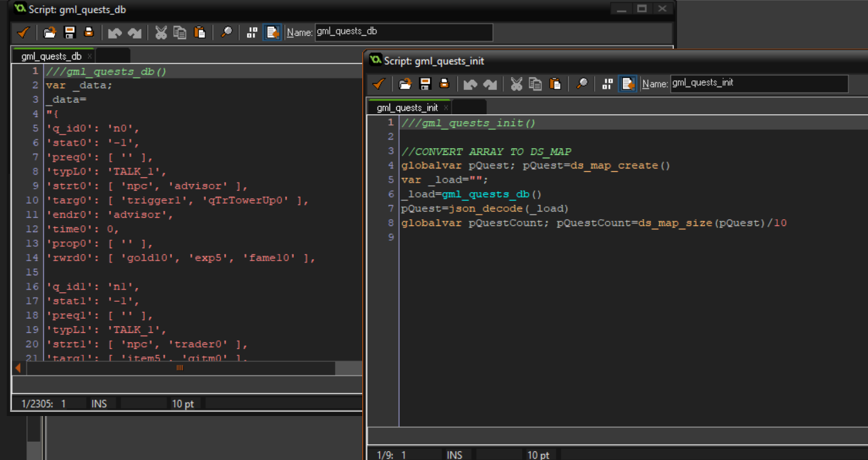Image resolution: width=868 pixels, height=460 pixels.
Task: Print the gml_quests_db script
Action: pos(89,32)
